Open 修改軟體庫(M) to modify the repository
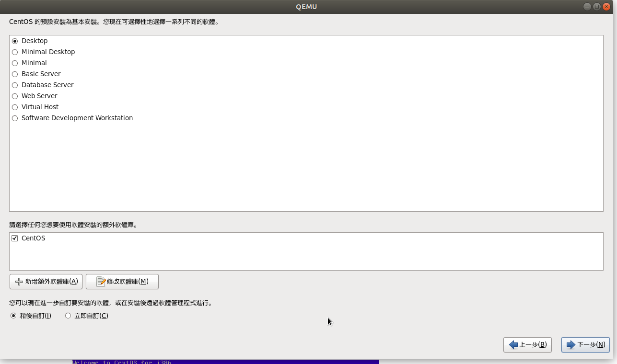 (x=122, y=282)
